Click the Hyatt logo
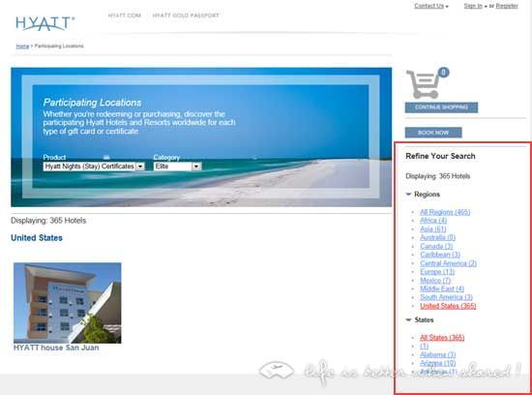 click(x=44, y=23)
